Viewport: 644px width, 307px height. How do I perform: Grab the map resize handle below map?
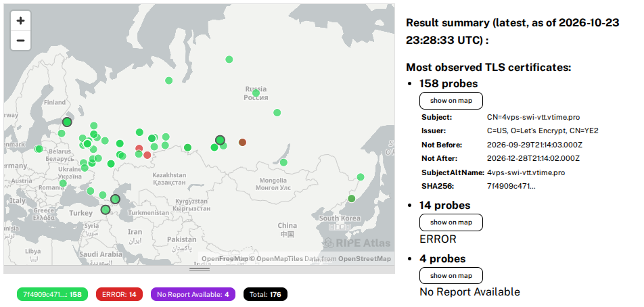pos(200,270)
